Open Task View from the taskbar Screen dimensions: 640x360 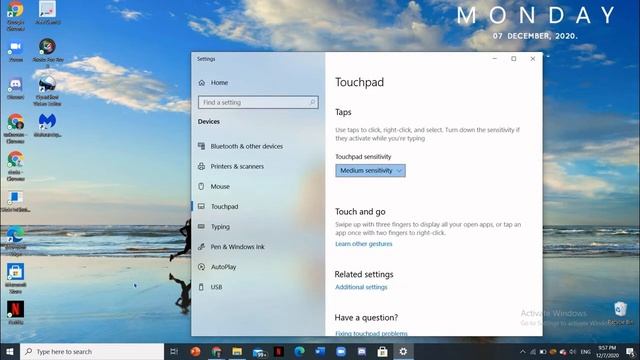pos(174,351)
